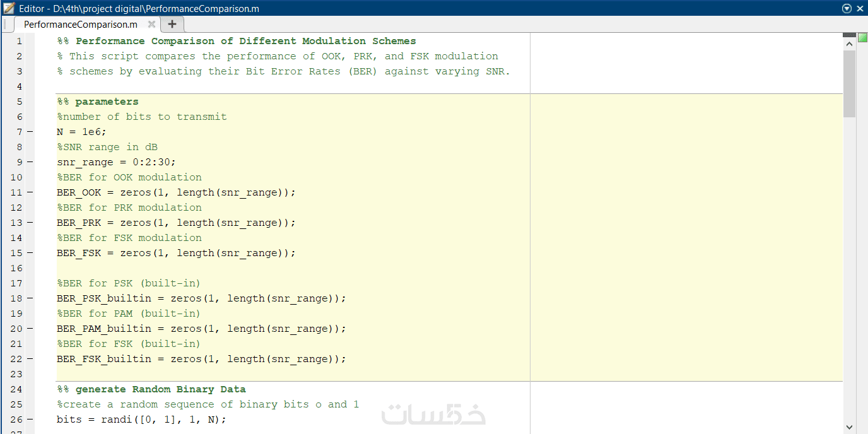The height and width of the screenshot is (434, 868).
Task: Click the '%BER for OOK modulation' comment
Action: point(129,177)
